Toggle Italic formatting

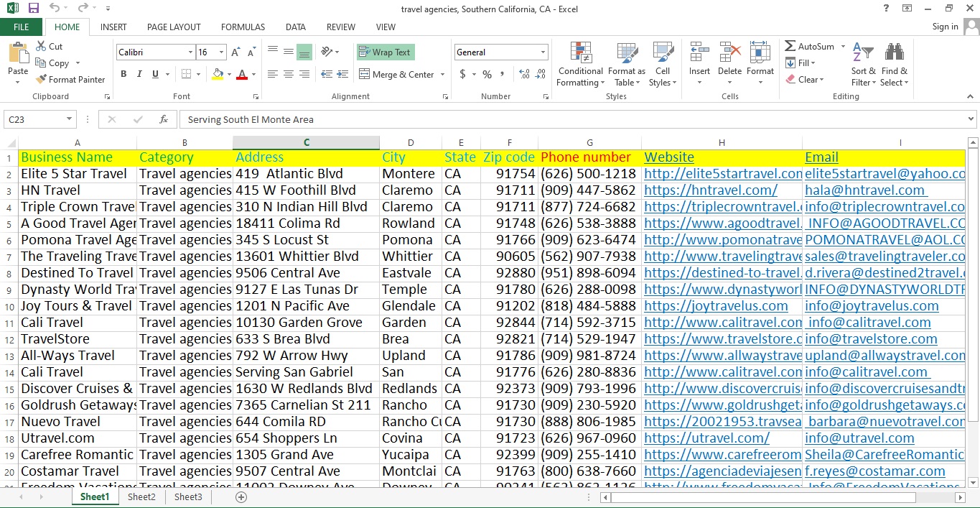[x=139, y=74]
